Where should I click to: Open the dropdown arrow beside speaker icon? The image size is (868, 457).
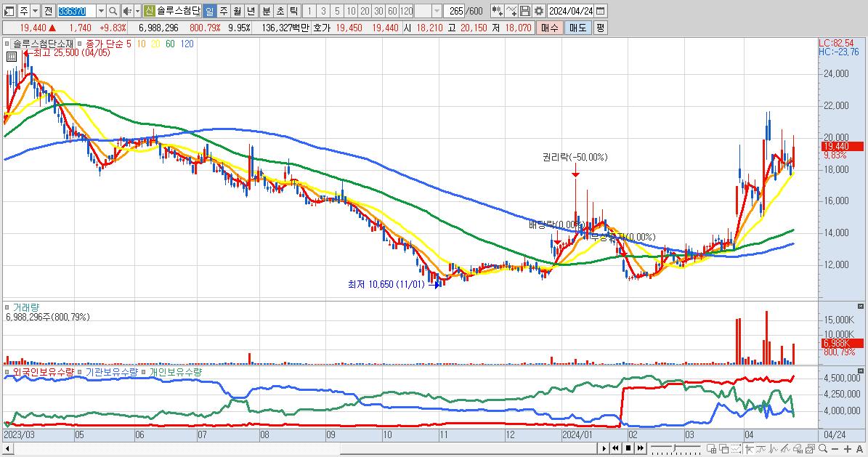[x=137, y=10]
